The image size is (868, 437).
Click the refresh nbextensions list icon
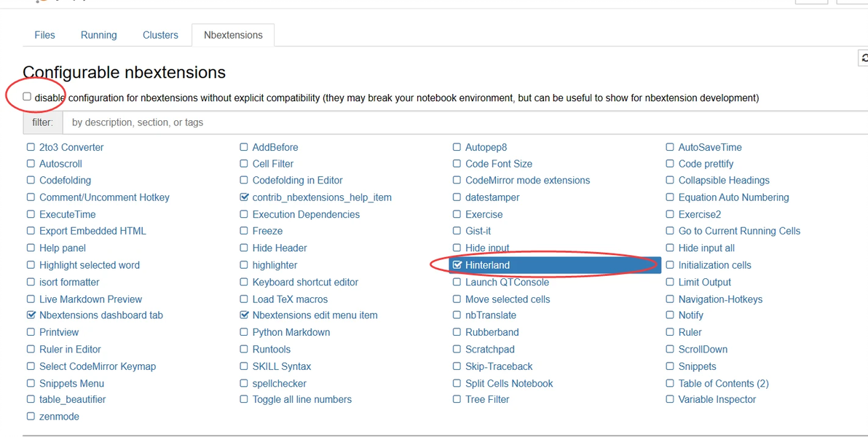tap(864, 58)
